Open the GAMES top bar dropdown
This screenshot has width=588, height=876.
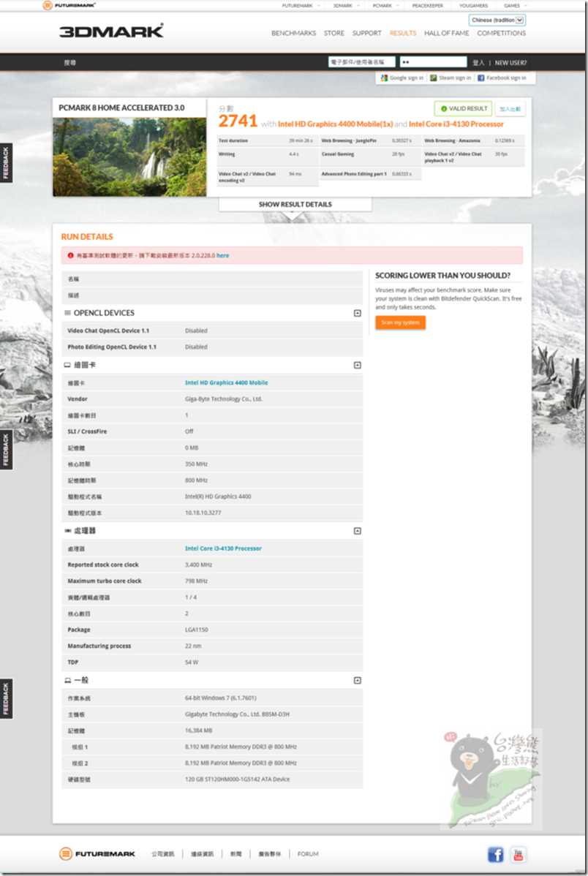[x=516, y=6]
